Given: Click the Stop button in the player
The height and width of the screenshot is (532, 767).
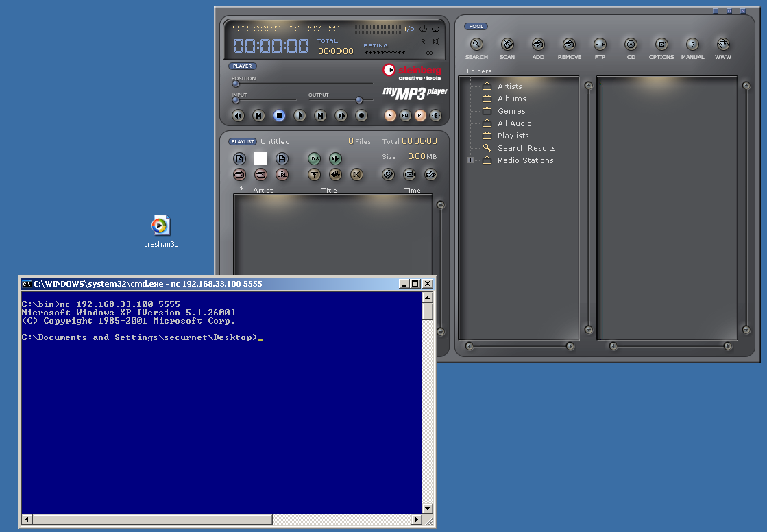Looking at the screenshot, I should [279, 115].
